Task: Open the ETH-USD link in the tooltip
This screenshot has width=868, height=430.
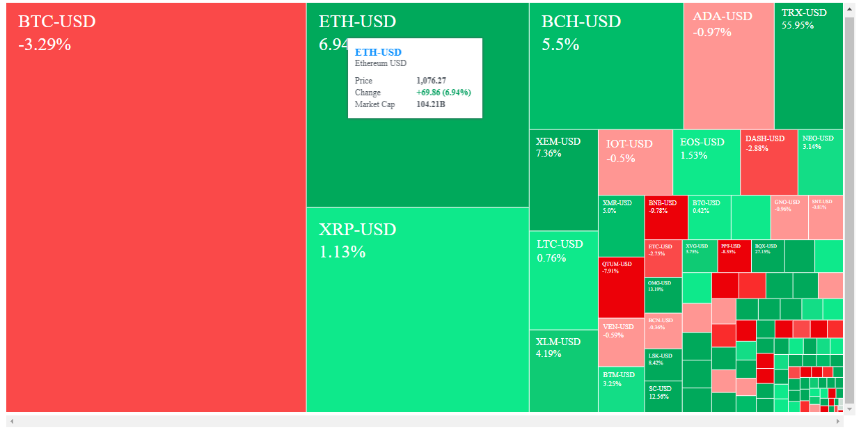Action: click(x=378, y=50)
